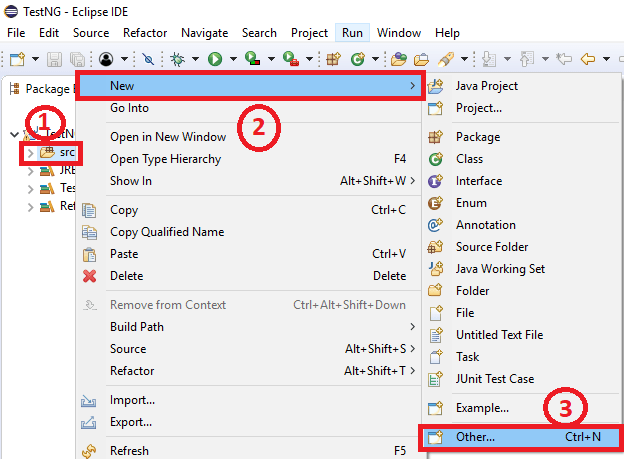This screenshot has height=459, width=624.
Task: Click the New wizard toolbar icon
Action: [18, 59]
